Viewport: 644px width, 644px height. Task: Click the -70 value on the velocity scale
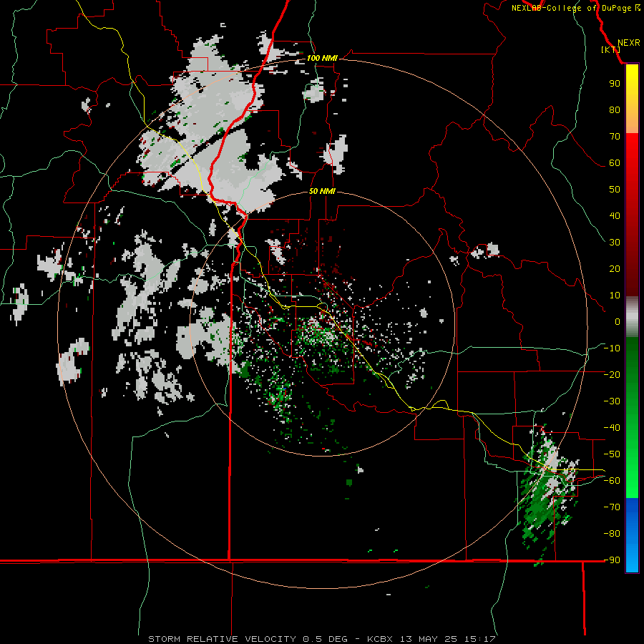click(612, 507)
